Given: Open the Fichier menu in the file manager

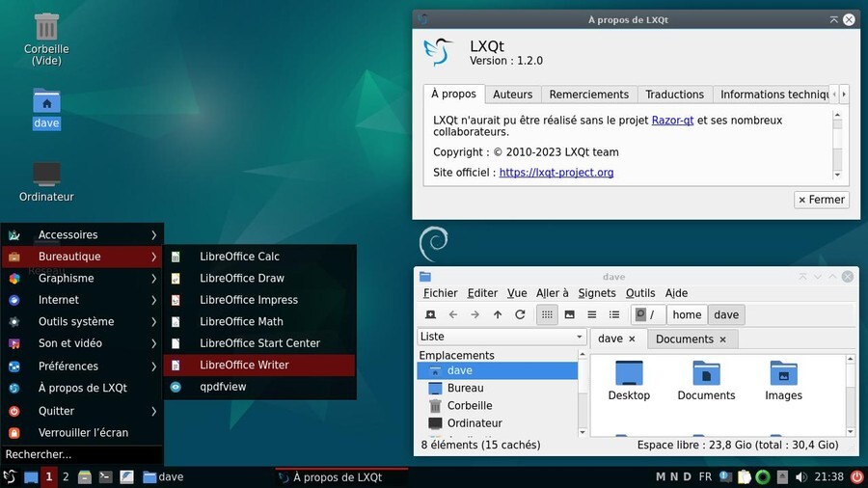Looking at the screenshot, I should [440, 293].
